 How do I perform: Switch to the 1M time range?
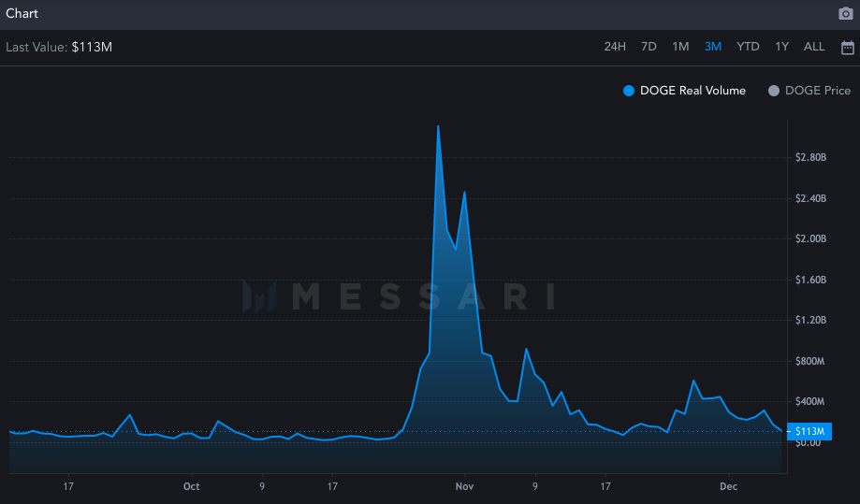(x=680, y=47)
